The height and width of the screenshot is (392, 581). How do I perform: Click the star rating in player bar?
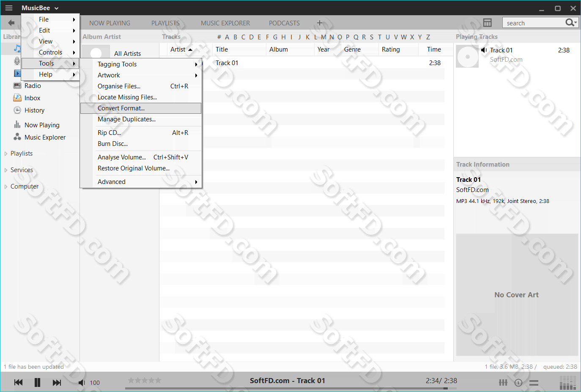pyautogui.click(x=145, y=380)
